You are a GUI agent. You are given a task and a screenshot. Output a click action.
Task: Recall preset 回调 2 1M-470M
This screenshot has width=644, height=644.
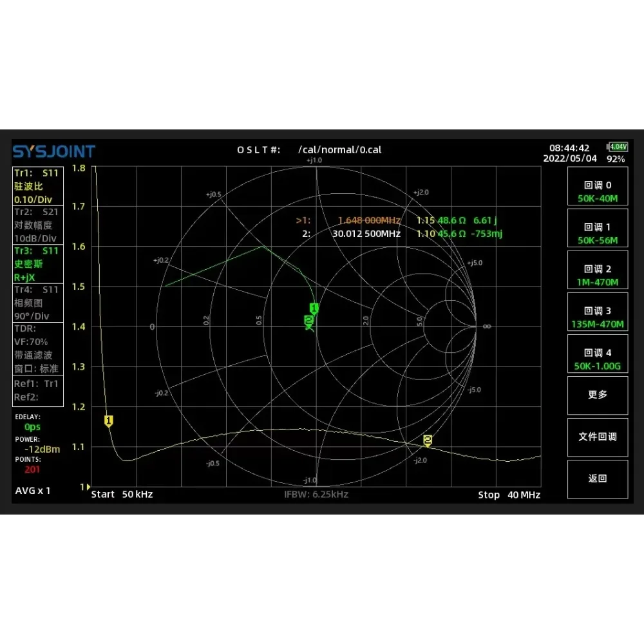[598, 270]
